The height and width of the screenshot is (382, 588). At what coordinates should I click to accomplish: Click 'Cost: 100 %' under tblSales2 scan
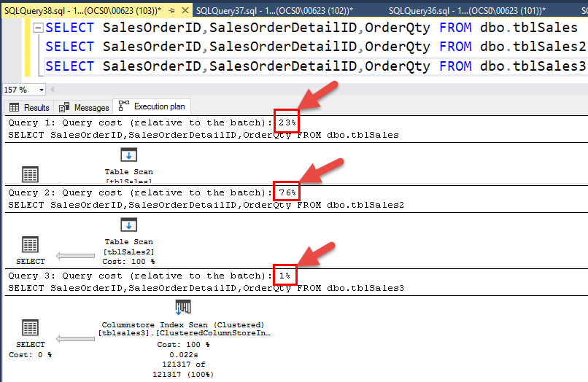[128, 261]
